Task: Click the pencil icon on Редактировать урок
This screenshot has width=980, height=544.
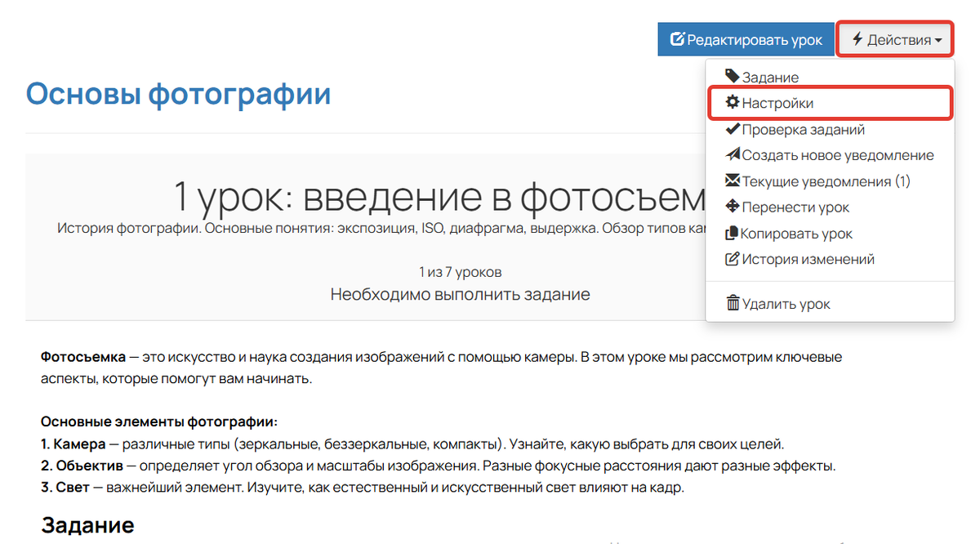Action: tap(679, 38)
